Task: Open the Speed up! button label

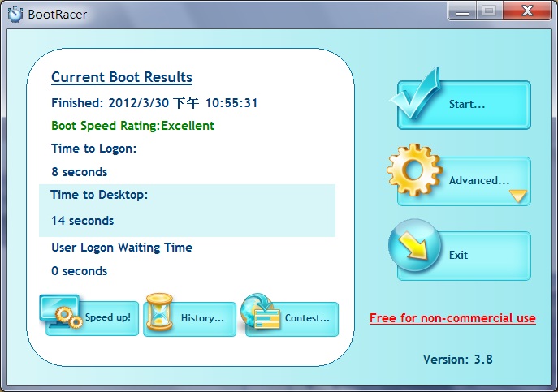Action: [108, 317]
